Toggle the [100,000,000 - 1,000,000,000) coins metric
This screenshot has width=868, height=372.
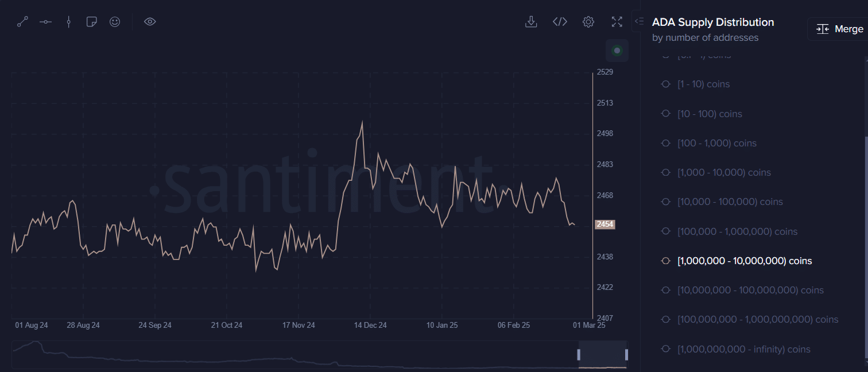coord(750,319)
